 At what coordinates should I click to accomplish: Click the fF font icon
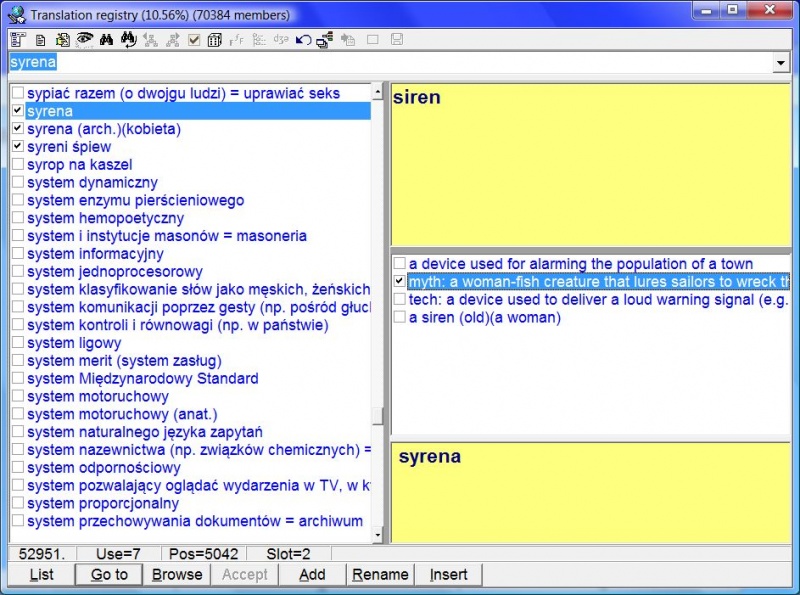[x=236, y=39]
